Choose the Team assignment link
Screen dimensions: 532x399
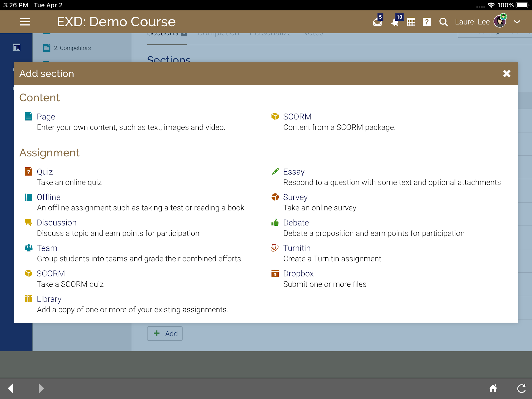tap(47, 248)
